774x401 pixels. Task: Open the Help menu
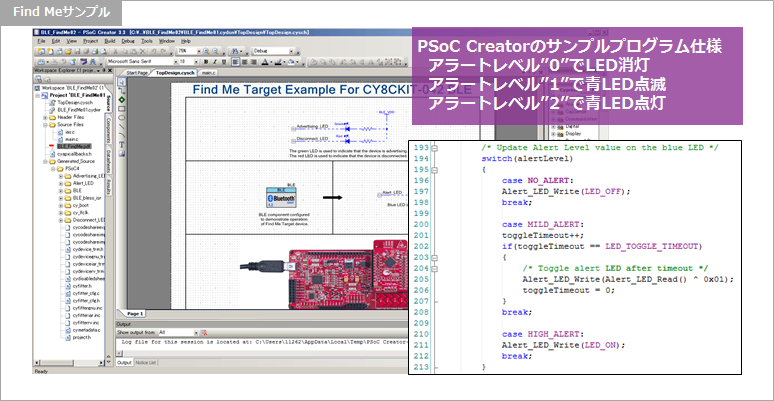coord(186,41)
